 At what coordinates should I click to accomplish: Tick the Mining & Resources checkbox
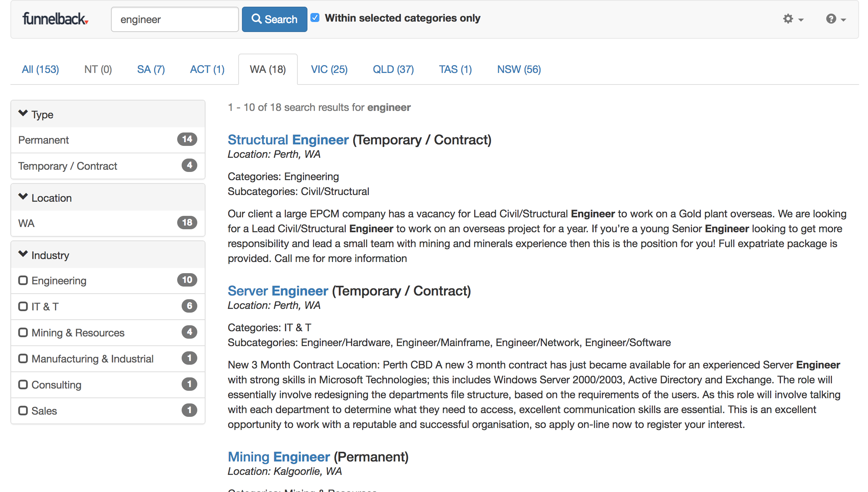[23, 332]
